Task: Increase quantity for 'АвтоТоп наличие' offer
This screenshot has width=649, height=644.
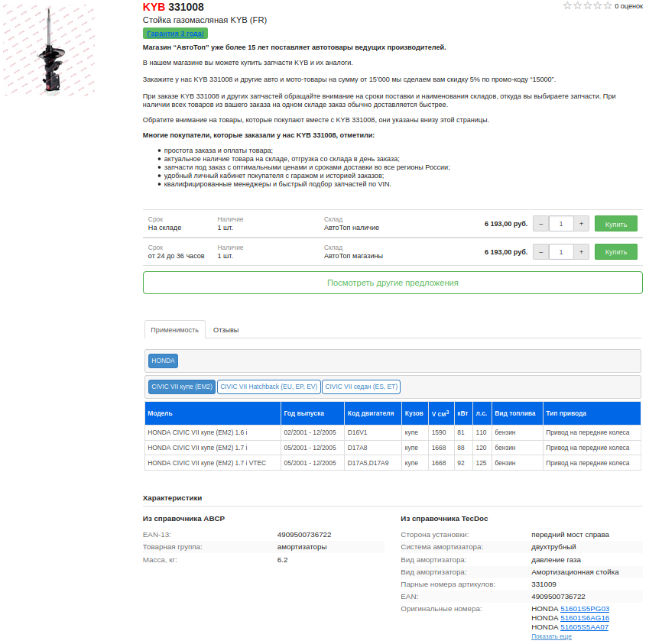Action: [581, 224]
